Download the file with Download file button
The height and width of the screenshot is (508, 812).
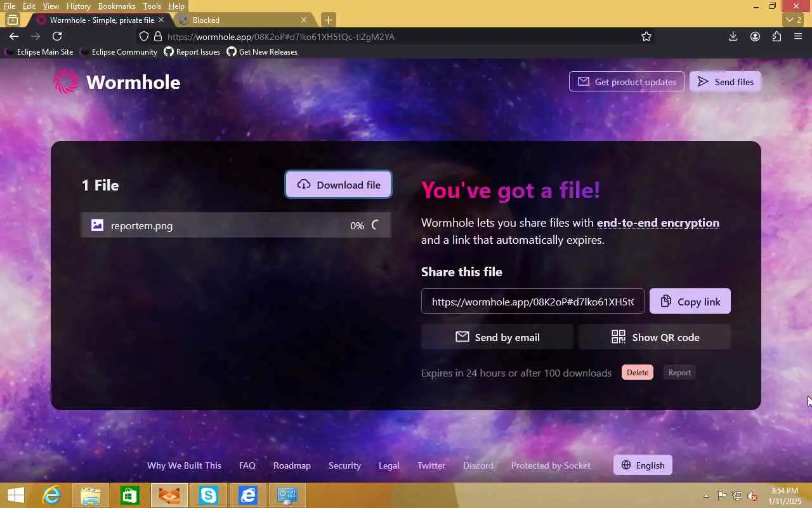pos(338,185)
